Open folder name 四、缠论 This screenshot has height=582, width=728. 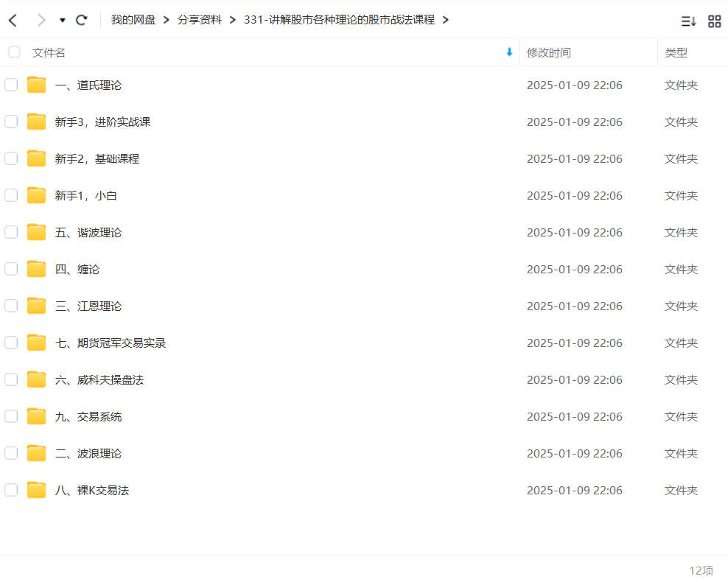77,269
